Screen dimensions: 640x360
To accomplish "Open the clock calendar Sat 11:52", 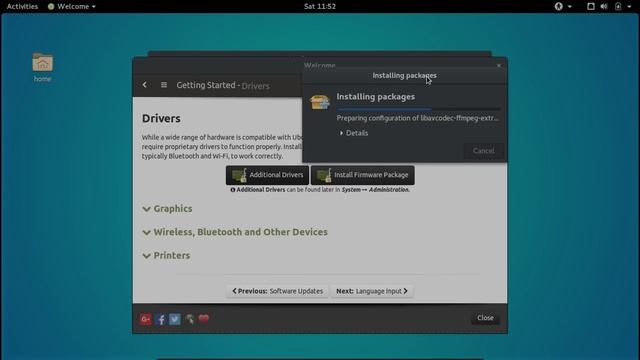I will 320,6.
